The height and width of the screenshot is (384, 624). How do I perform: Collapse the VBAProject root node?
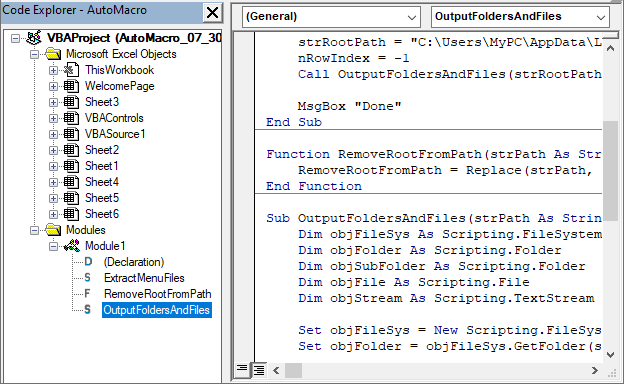16,39
